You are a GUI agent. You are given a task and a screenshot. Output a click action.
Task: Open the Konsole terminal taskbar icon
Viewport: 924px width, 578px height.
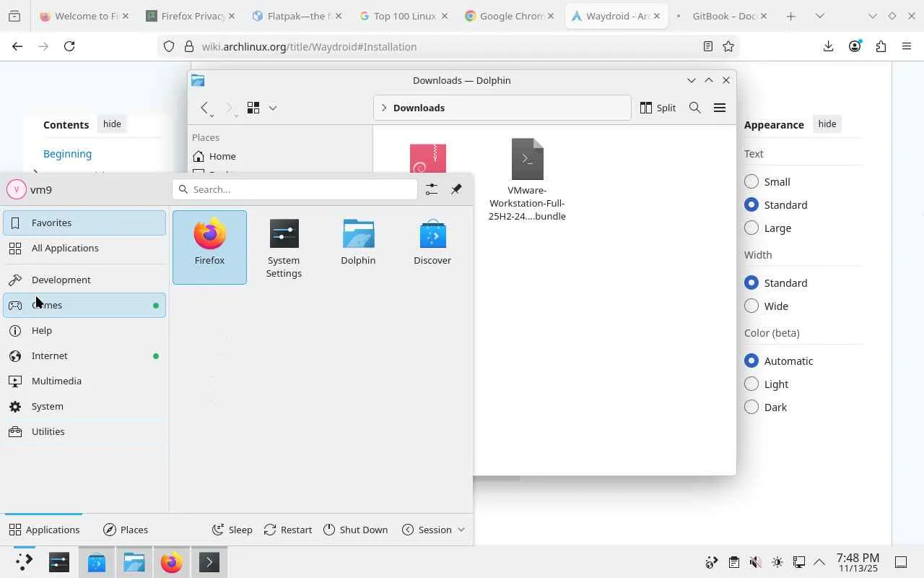click(209, 562)
